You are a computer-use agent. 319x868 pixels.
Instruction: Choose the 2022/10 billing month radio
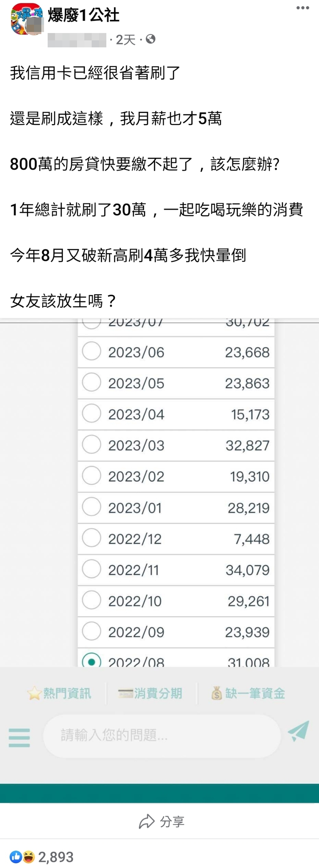pos(91,600)
